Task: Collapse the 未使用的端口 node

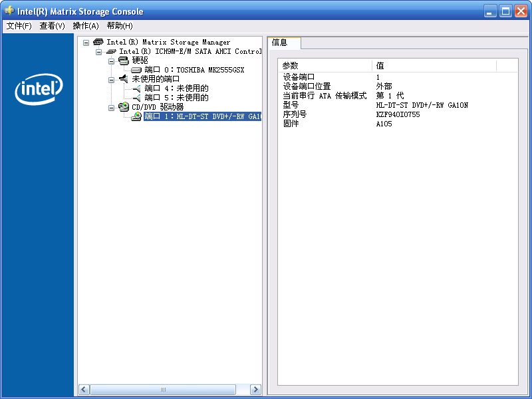Action: pos(111,80)
